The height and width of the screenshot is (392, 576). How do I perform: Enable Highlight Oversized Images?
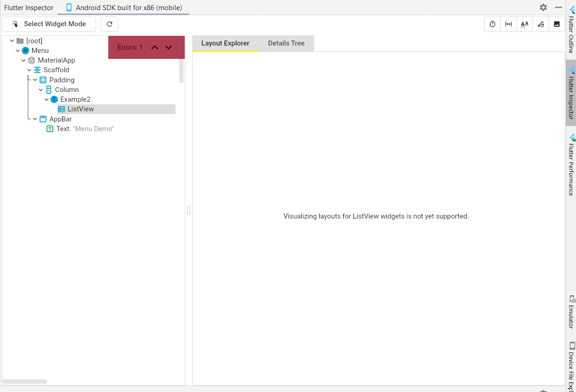point(557,24)
